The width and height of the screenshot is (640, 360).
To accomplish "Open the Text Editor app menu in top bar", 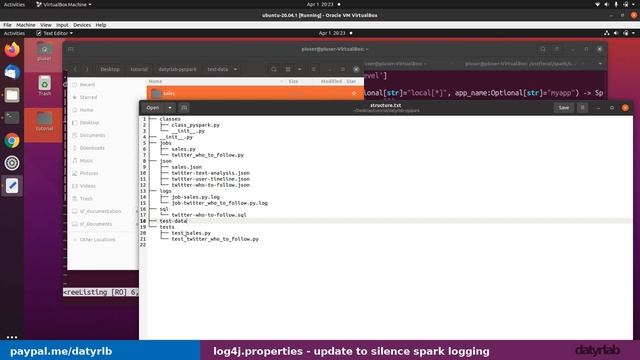I will pos(55,33).
